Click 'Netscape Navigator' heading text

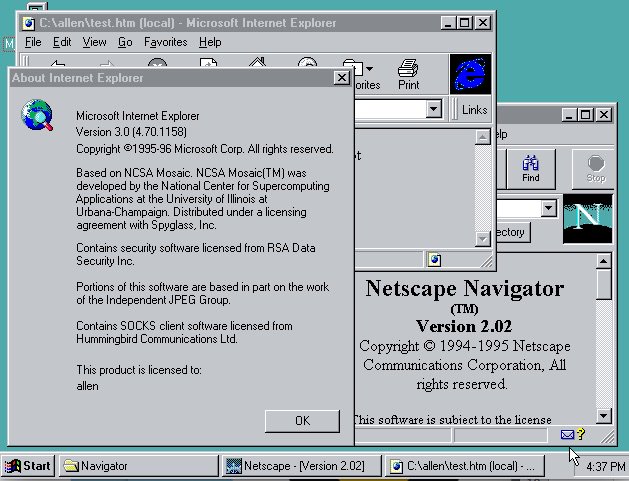pyautogui.click(x=465, y=288)
